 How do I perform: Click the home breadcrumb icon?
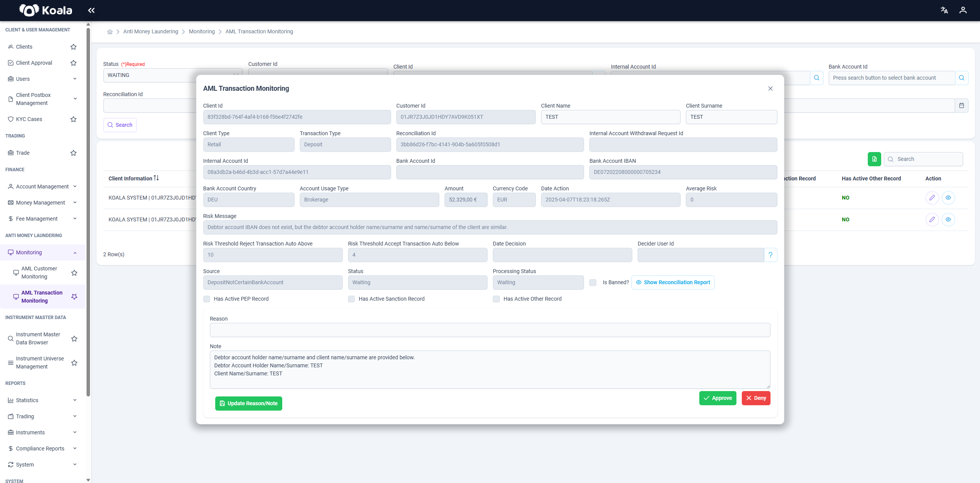click(x=110, y=32)
